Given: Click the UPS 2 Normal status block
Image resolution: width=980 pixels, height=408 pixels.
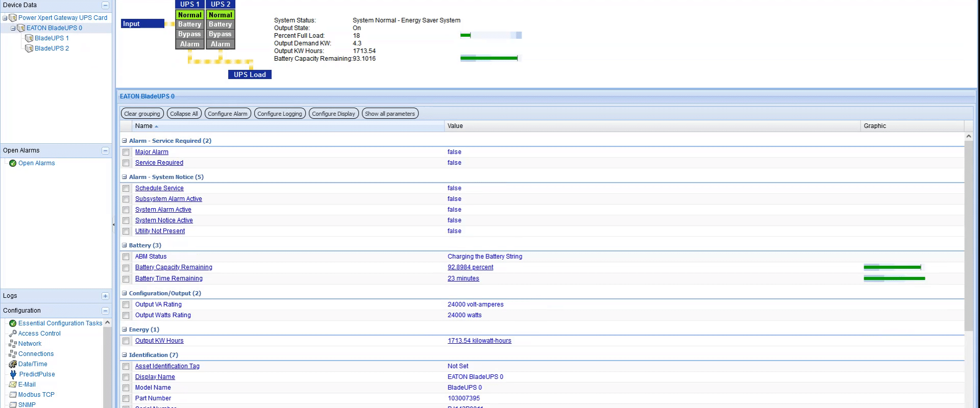Looking at the screenshot, I should tap(220, 15).
